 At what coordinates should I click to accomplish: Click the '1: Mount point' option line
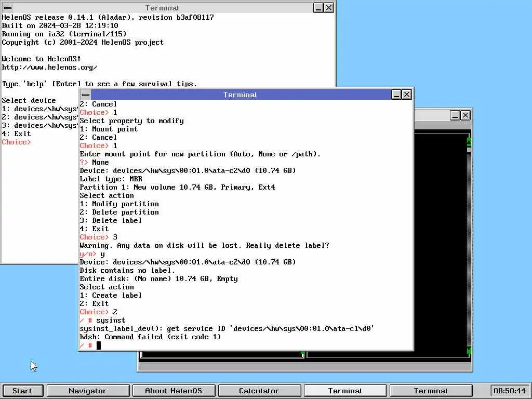[x=109, y=129]
